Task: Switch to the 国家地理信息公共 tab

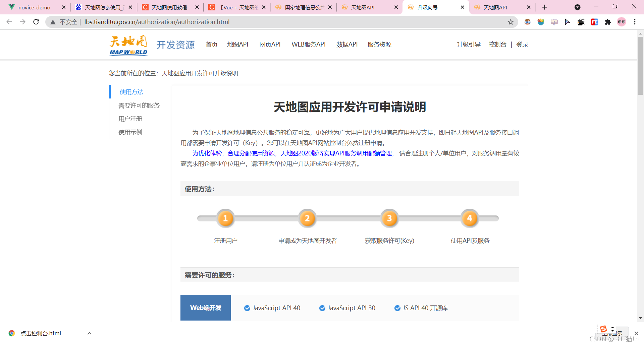Action: tap(303, 7)
